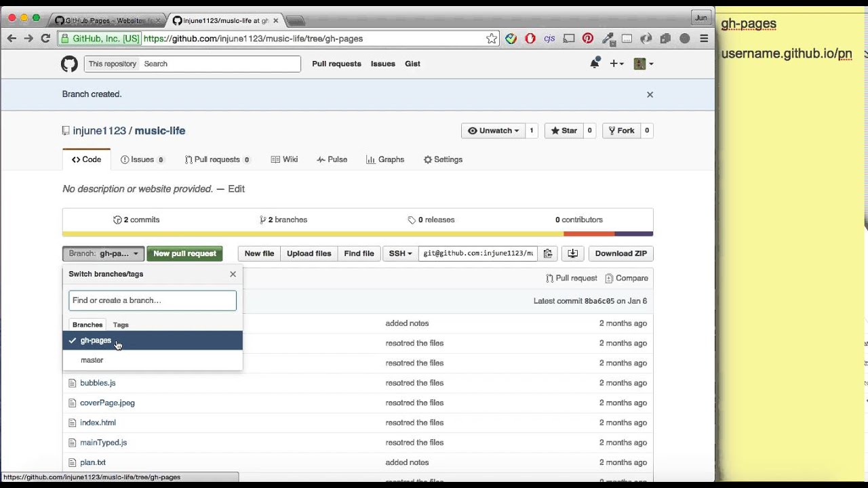This screenshot has width=868, height=488.
Task: Click the colorful checkmark extension icon
Action: click(511, 39)
